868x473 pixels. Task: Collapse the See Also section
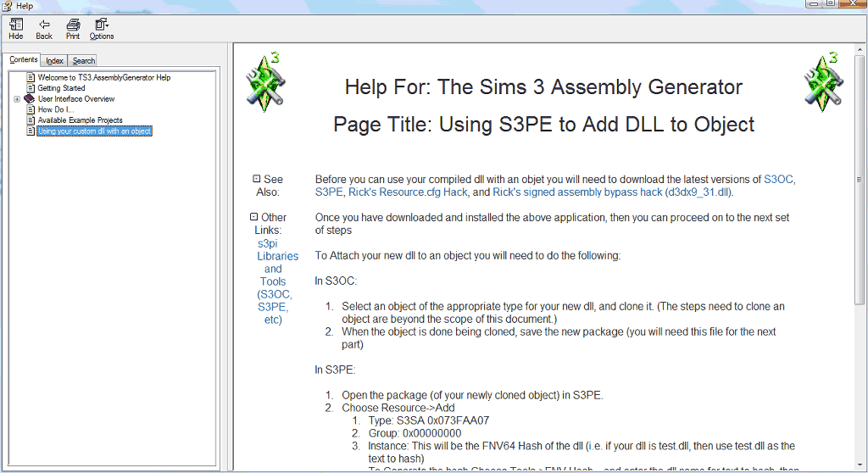[256, 179]
